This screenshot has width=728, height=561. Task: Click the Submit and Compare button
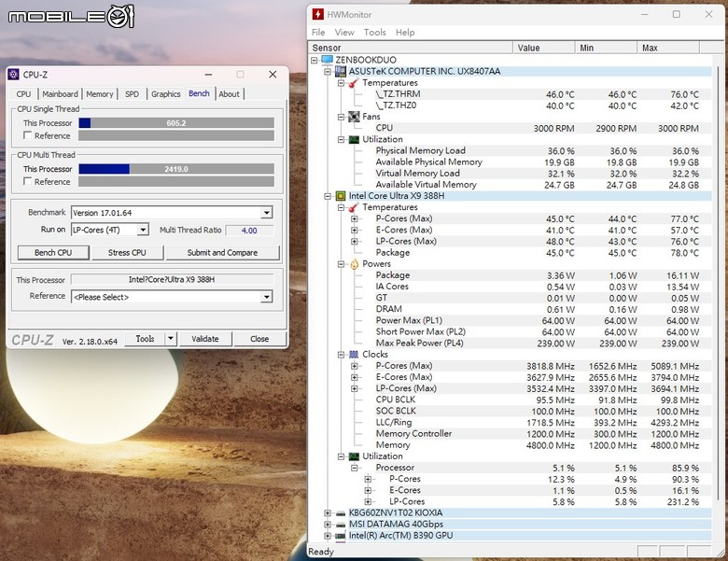point(223,253)
